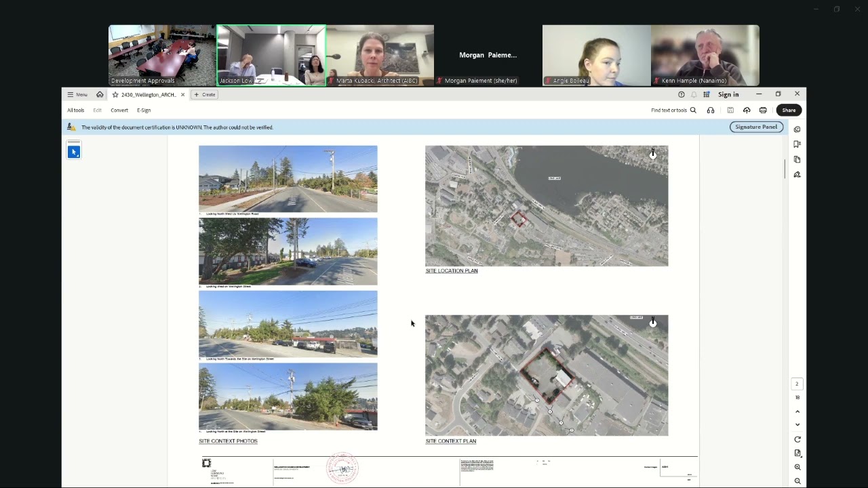Click the current page number box

(797, 384)
